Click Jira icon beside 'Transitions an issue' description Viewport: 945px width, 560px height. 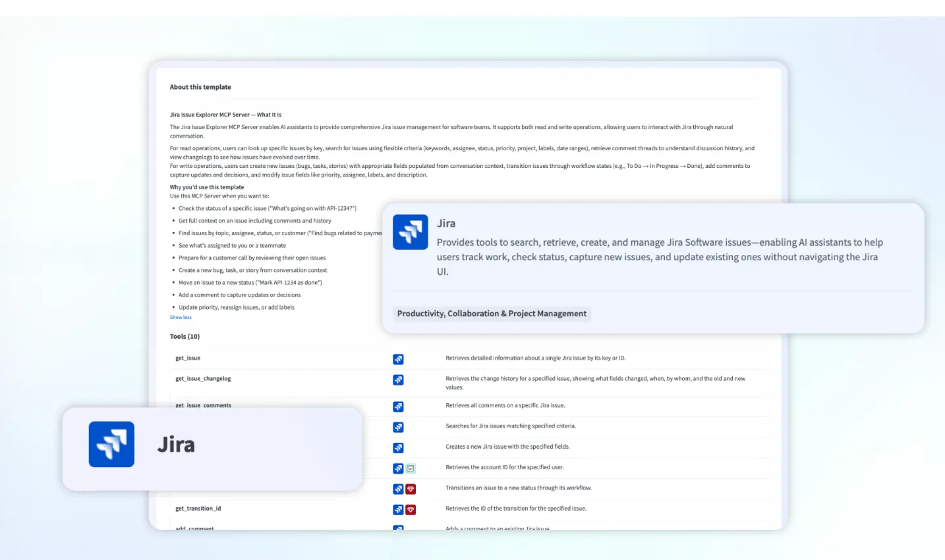click(398, 489)
